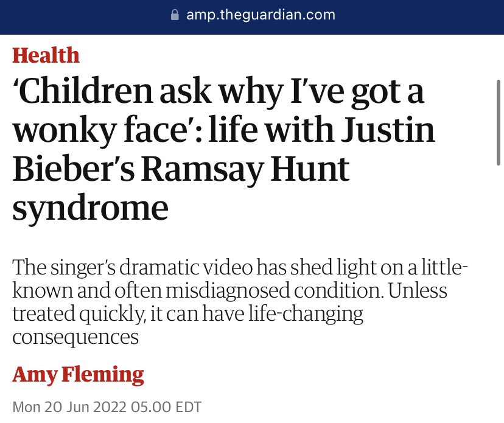This screenshot has width=504, height=423.
Task: Click the 'Children ask why' headline line
Action: click(219, 93)
